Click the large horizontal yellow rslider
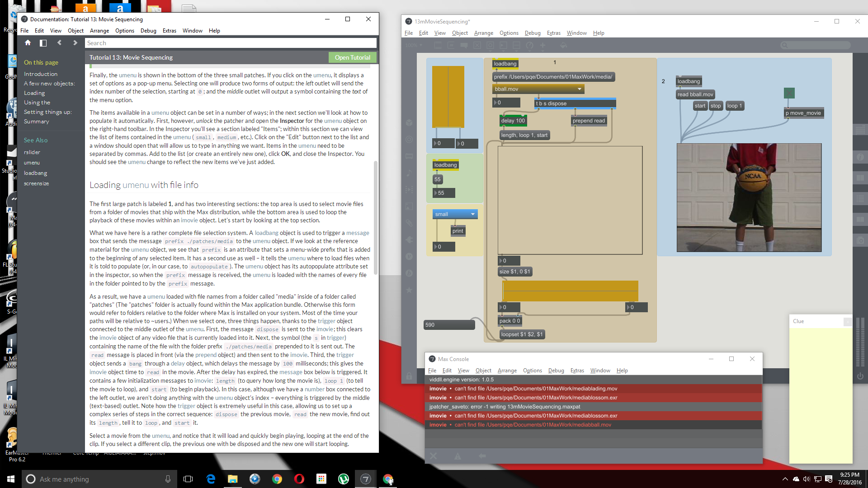The height and width of the screenshot is (488, 868). [570, 291]
